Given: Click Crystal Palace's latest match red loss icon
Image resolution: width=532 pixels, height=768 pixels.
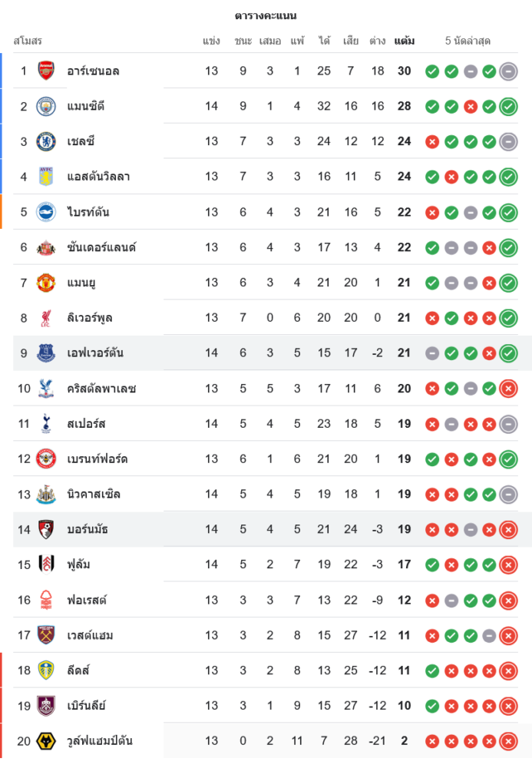Looking at the screenshot, I should click(x=508, y=389).
